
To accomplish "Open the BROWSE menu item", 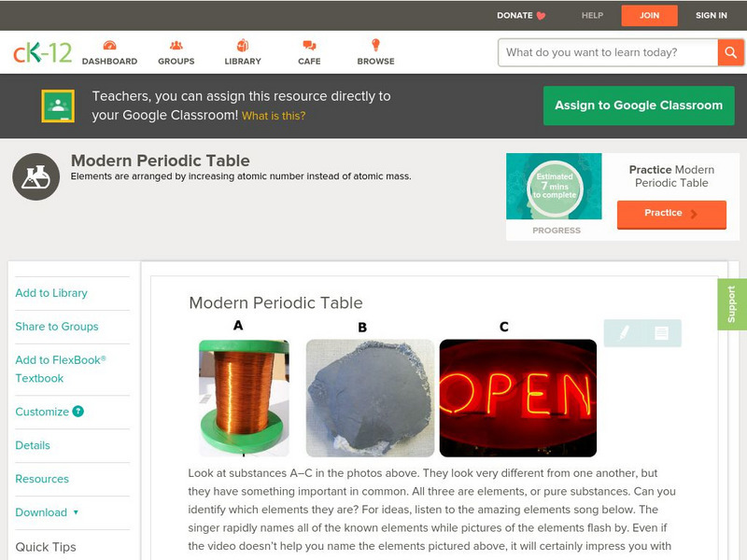I will [x=376, y=62].
